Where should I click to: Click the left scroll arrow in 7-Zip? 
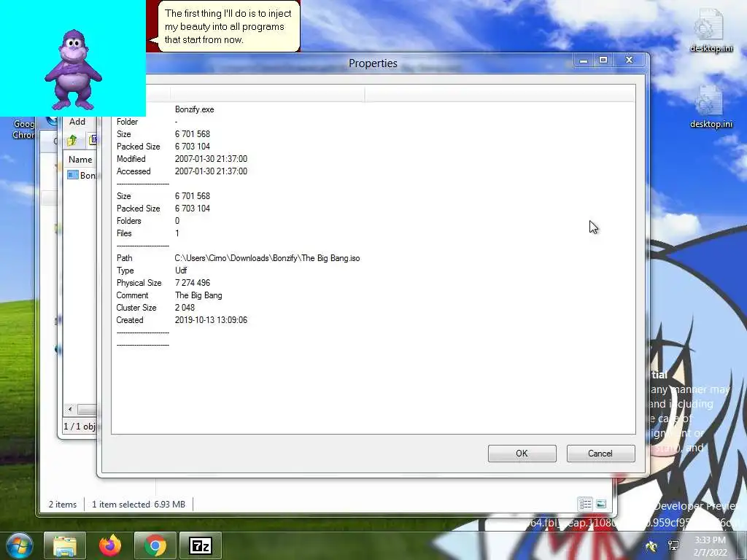[x=70, y=409]
